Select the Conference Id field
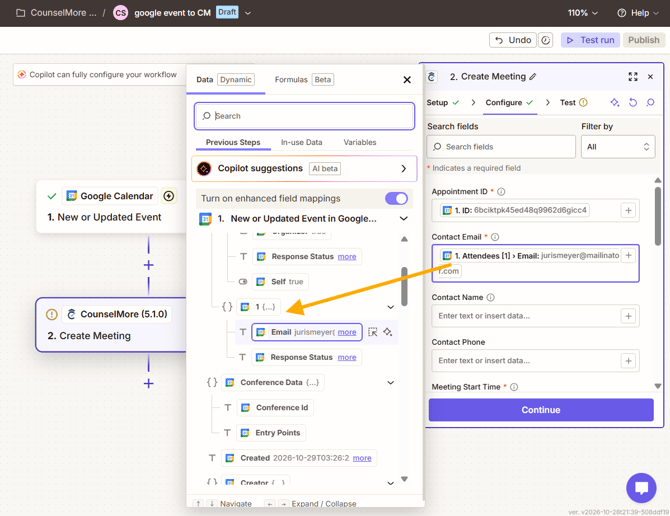Image resolution: width=670 pixels, height=516 pixels. 275,408
